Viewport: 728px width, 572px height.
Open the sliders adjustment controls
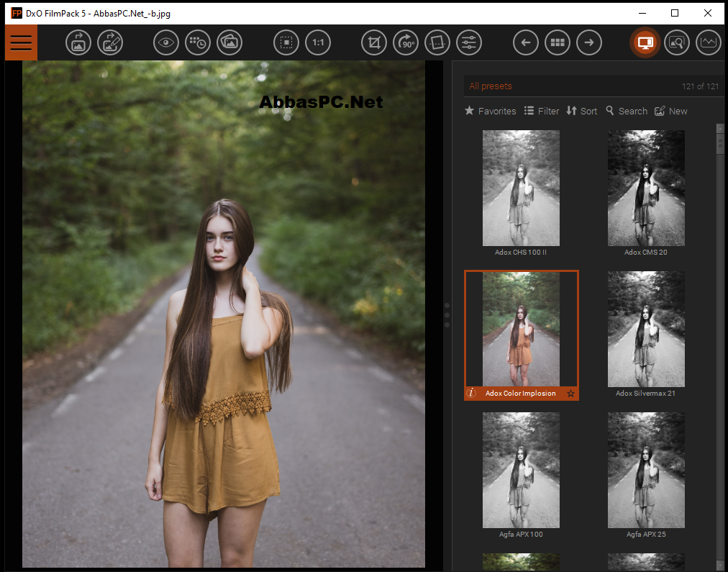click(469, 42)
